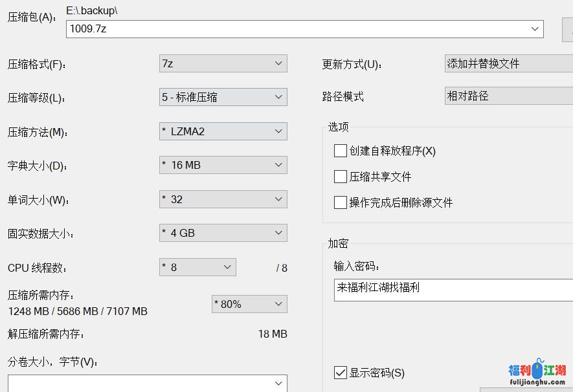The image size is (573, 392).
Task: Open the 压缩方法 dropdown showing LZMA2
Action: coord(223,131)
